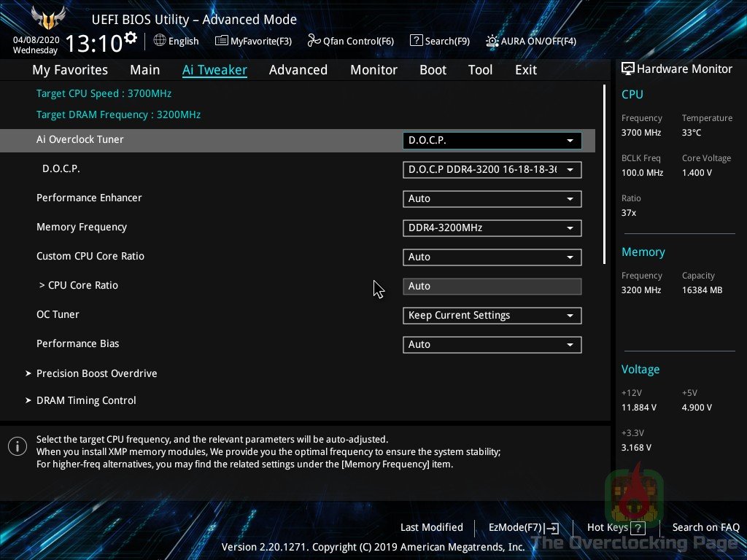Image resolution: width=747 pixels, height=560 pixels.
Task: Click the settings gear icon beside the clock
Action: [x=131, y=37]
